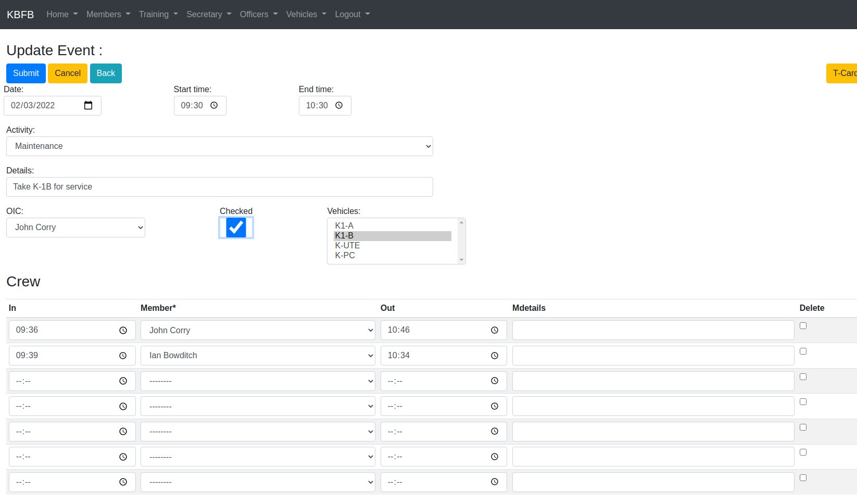
Task: Open the Logout menu
Action: point(352,15)
